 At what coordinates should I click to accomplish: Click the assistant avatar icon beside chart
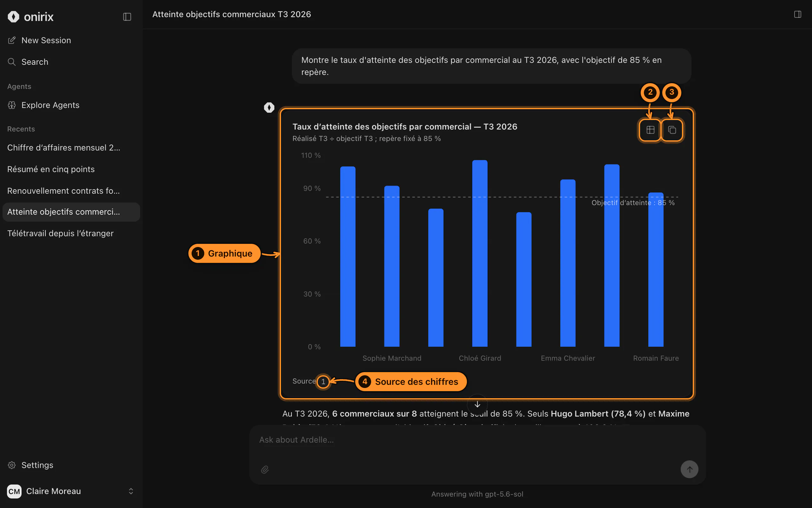point(269,108)
